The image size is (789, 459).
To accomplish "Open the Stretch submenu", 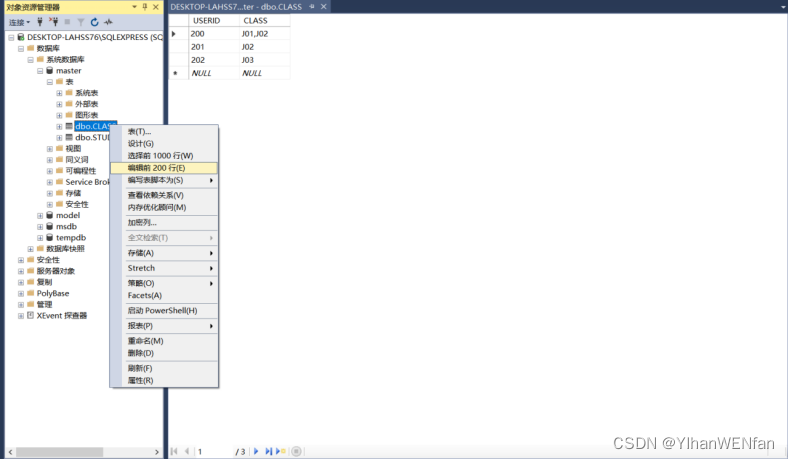I will pyautogui.click(x=164, y=268).
